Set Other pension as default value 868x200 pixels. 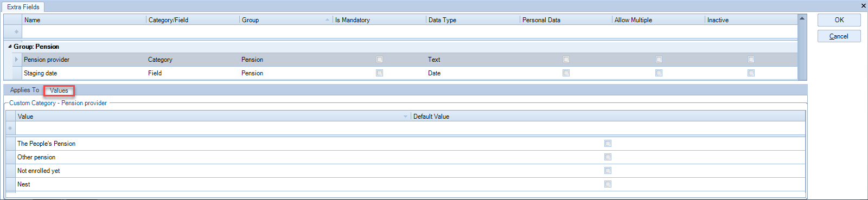(x=608, y=157)
